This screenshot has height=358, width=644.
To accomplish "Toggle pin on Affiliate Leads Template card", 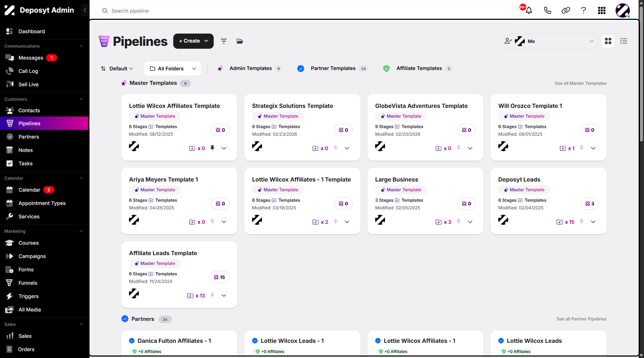I will tap(213, 295).
